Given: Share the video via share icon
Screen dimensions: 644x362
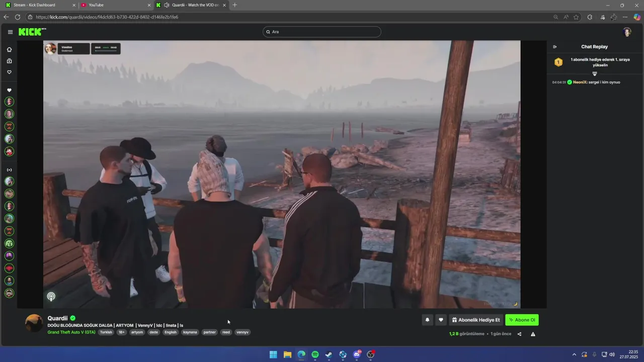Looking at the screenshot, I should pos(519,334).
